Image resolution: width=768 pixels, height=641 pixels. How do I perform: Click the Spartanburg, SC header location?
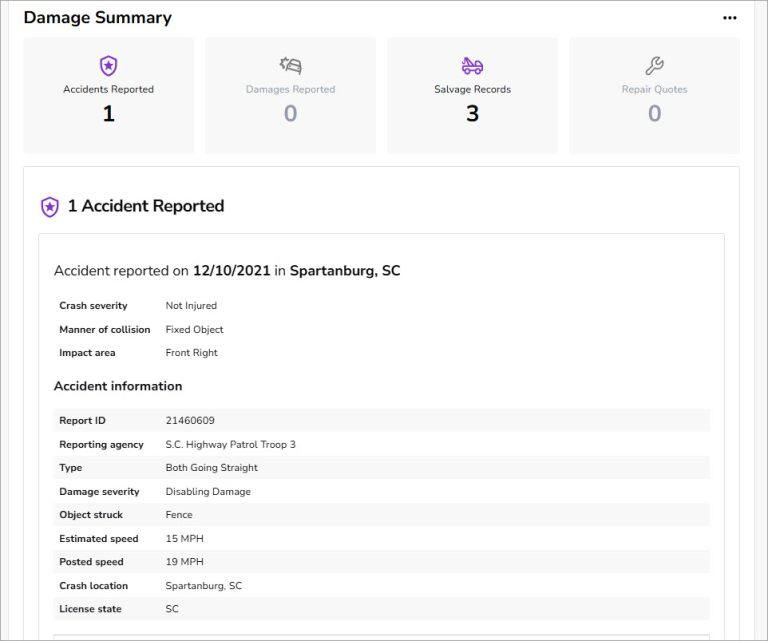click(x=345, y=271)
